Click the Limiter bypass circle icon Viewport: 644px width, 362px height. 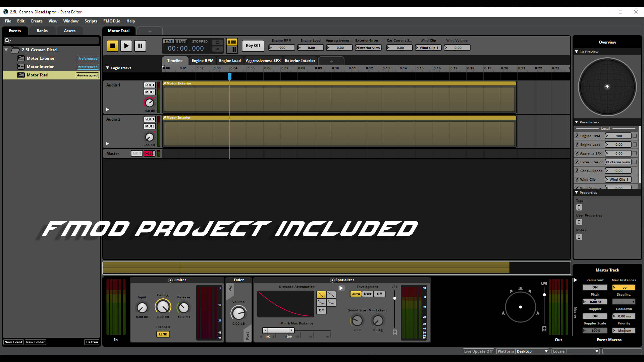170,280
